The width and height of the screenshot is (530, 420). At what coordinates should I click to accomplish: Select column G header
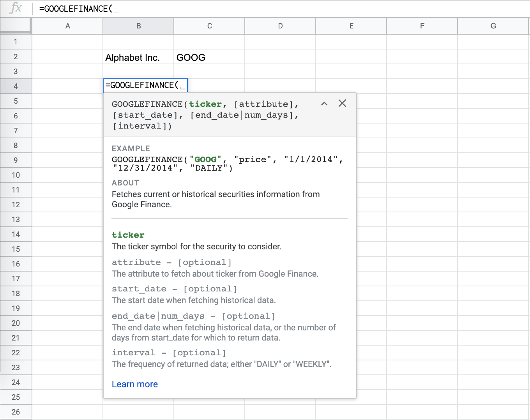[x=493, y=26]
